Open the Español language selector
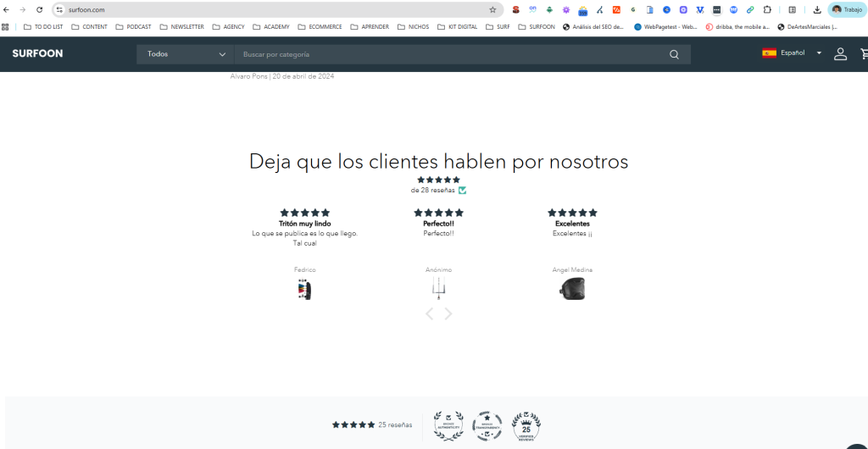Image resolution: width=868 pixels, height=449 pixels. pos(792,53)
